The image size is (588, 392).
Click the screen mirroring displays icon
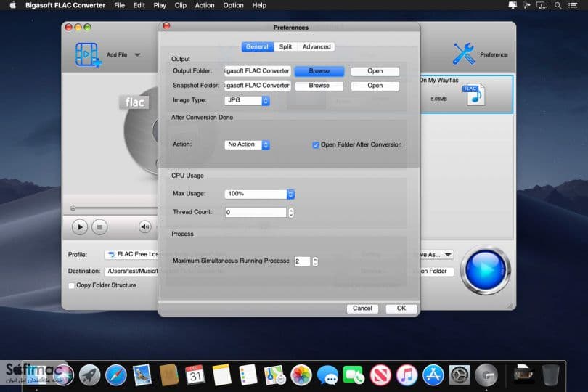[542, 5]
